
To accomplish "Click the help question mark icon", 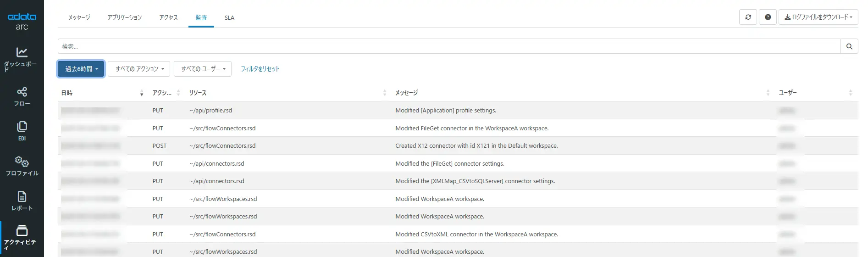I will [768, 17].
